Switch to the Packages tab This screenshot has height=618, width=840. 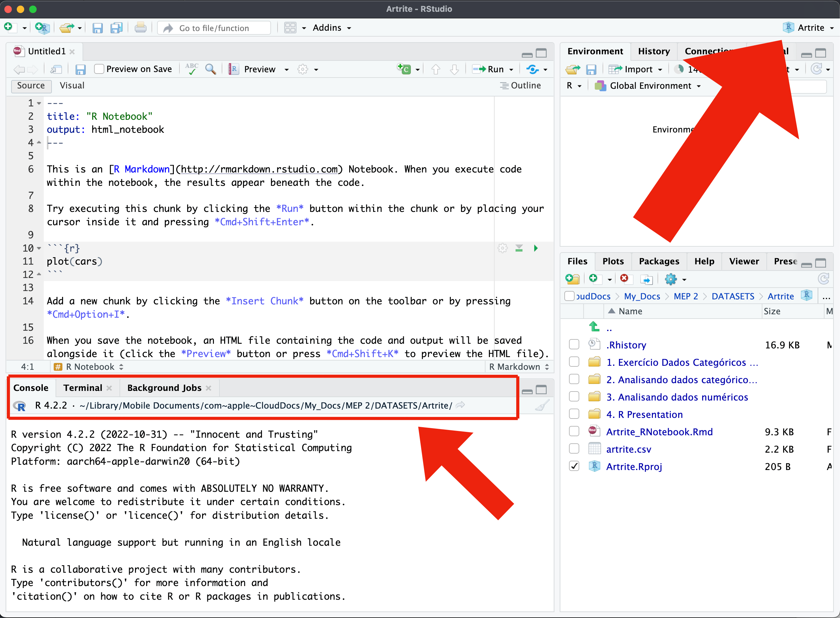click(x=659, y=262)
